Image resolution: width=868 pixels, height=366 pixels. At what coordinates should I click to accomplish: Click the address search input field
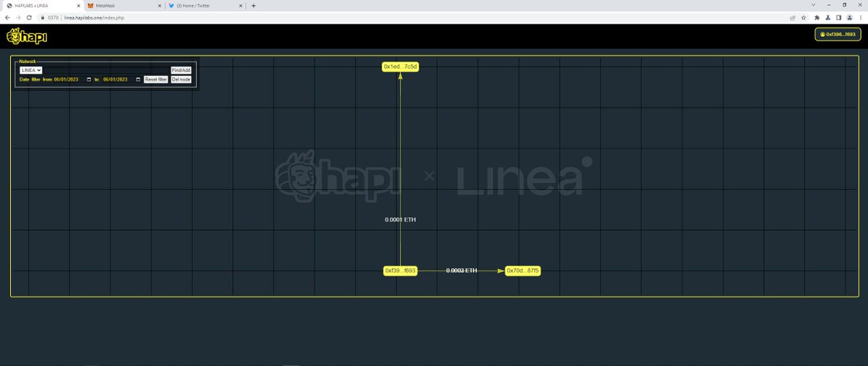106,70
